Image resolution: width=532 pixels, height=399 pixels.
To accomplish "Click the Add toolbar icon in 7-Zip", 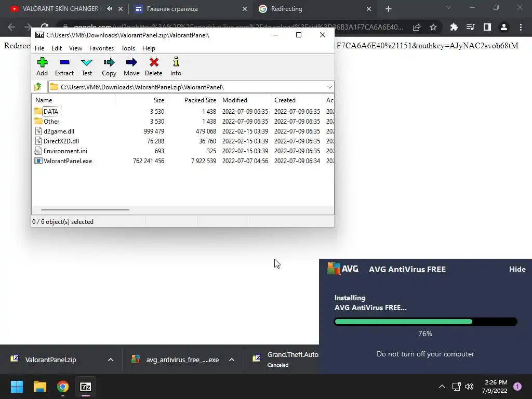I will tap(42, 66).
